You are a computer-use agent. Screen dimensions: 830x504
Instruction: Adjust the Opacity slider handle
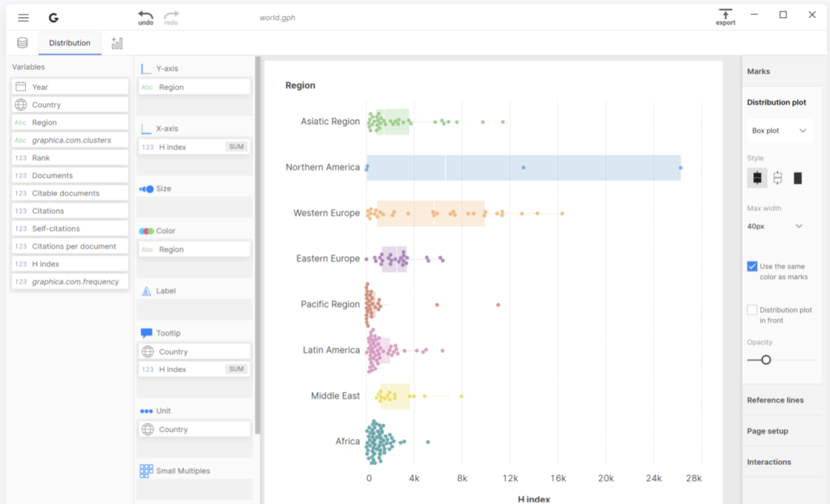766,360
